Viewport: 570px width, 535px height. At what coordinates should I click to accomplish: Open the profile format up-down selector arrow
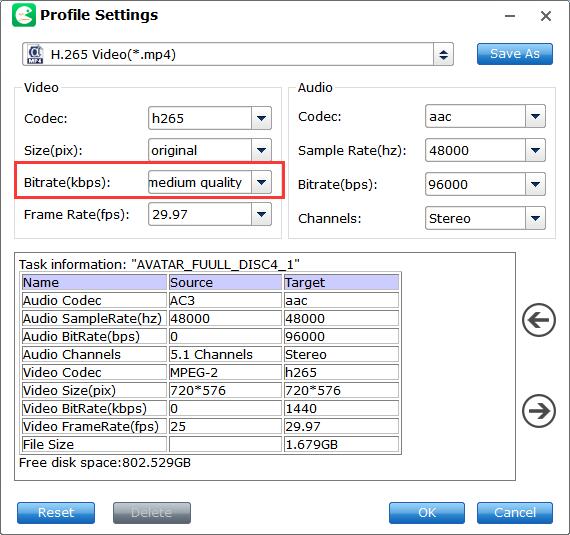(443, 55)
